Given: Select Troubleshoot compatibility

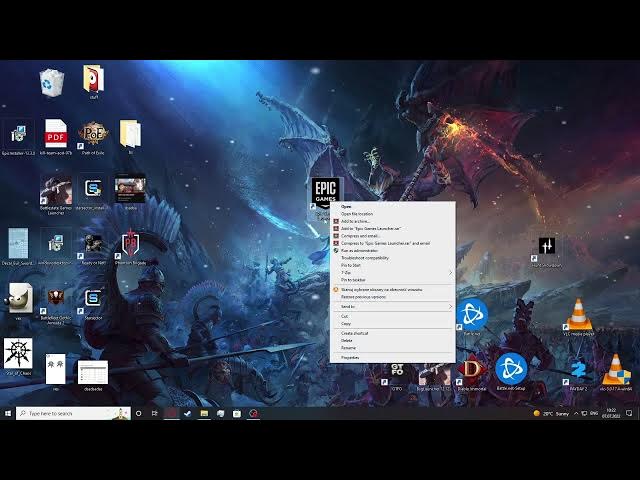Looking at the screenshot, I should (x=365, y=258).
